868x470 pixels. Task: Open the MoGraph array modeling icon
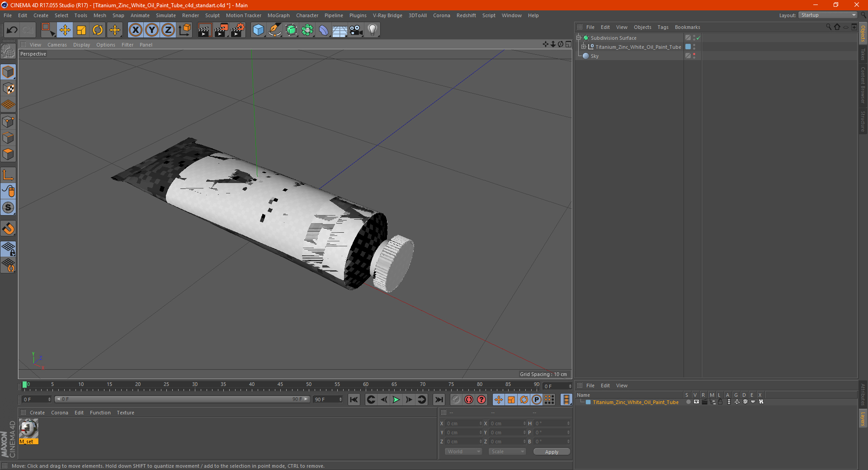click(x=307, y=30)
